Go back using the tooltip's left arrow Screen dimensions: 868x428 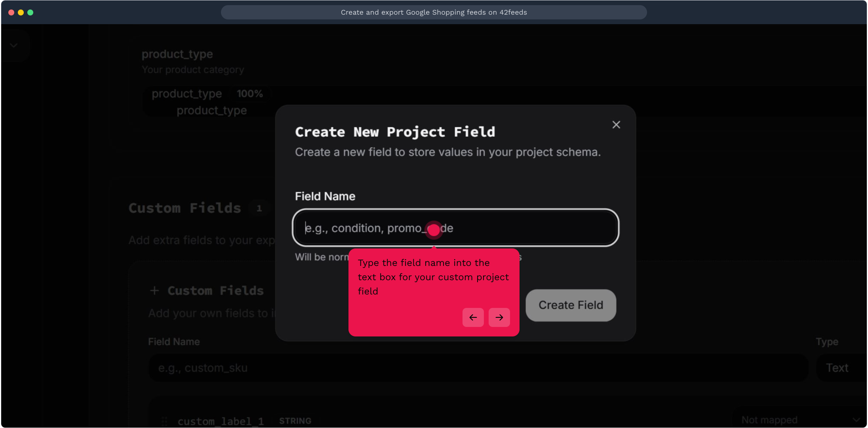[x=473, y=317]
